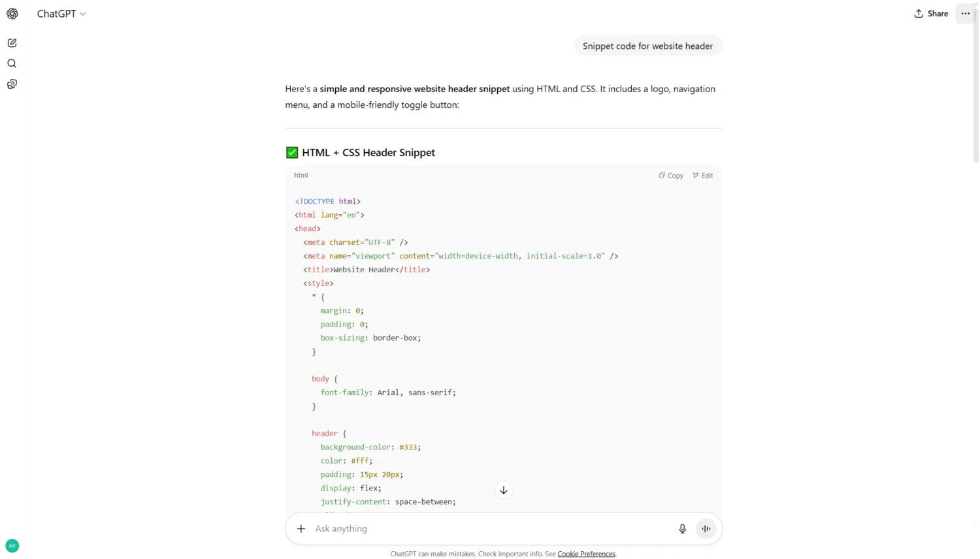Click the html language label on code block
980x559 pixels.
(301, 175)
